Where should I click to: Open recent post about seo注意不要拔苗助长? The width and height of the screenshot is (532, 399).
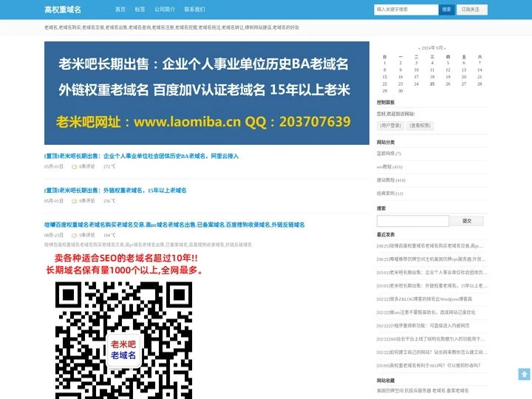coord(426,312)
